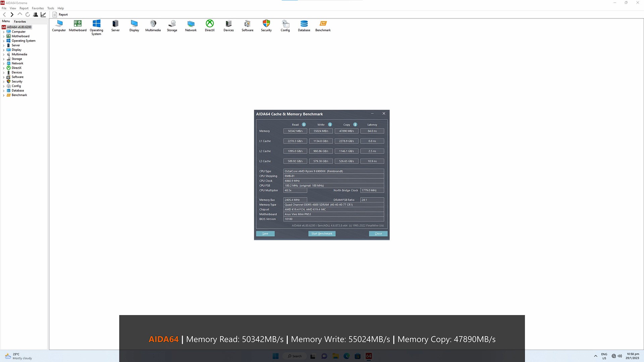Open the Computer category icon
This screenshot has height=362, width=644.
(x=59, y=26)
